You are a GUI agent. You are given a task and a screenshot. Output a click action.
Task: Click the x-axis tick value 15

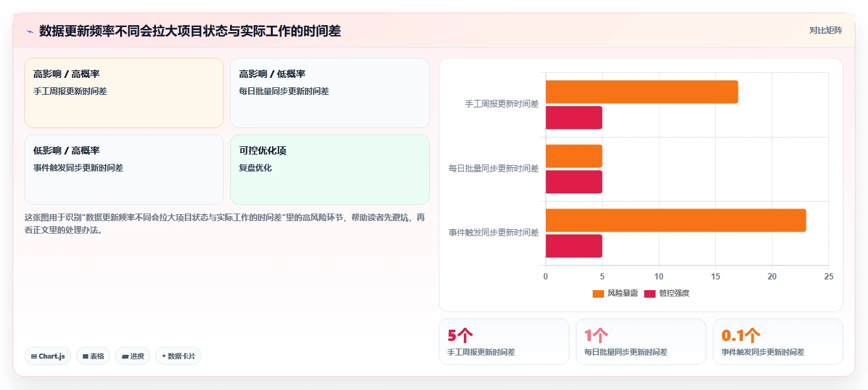[x=715, y=277]
